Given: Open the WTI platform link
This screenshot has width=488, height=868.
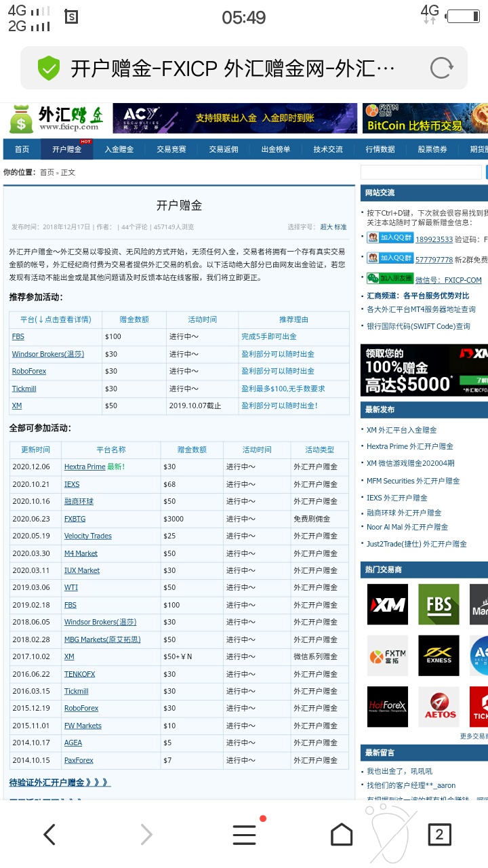Looking at the screenshot, I should click(71, 587).
